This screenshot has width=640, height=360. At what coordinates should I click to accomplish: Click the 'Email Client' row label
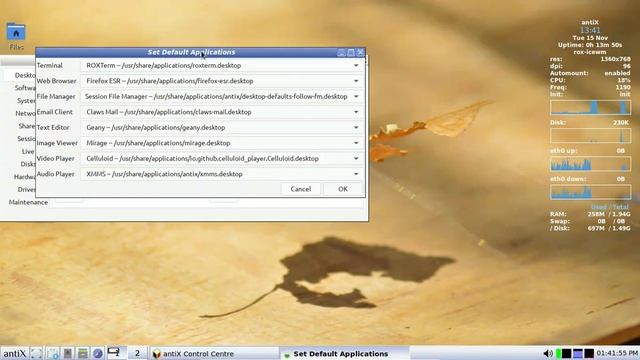[x=55, y=112]
